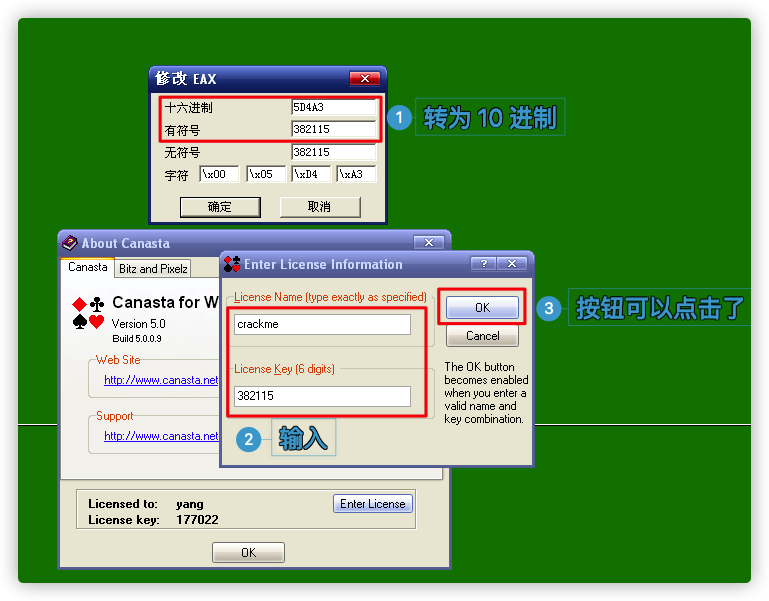Image resolution: width=769 pixels, height=601 pixels.
Task: Close the Enter License Information dialog
Action: click(x=512, y=264)
